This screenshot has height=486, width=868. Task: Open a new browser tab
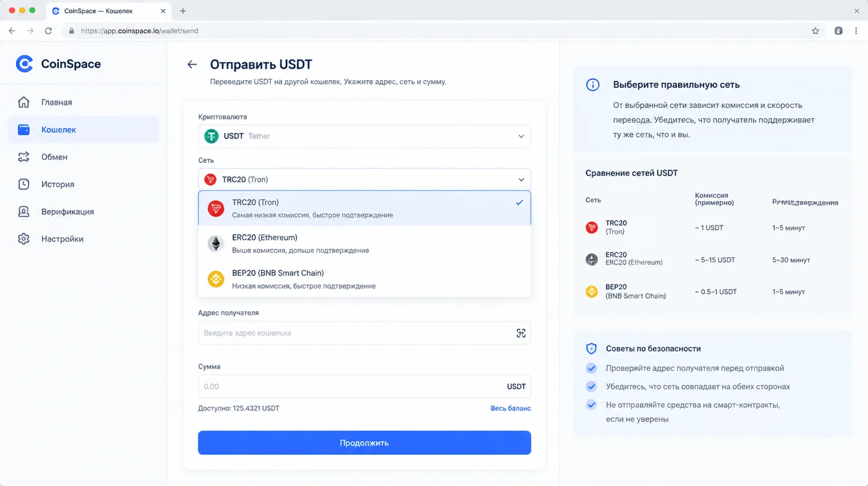click(183, 11)
